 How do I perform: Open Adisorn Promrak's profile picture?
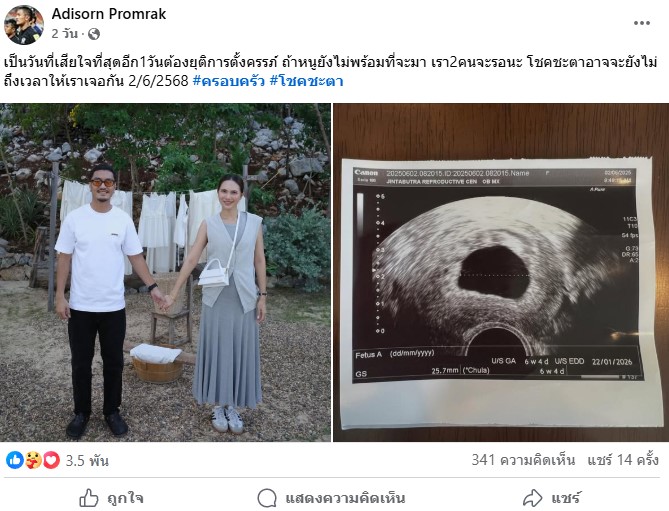coord(23,25)
